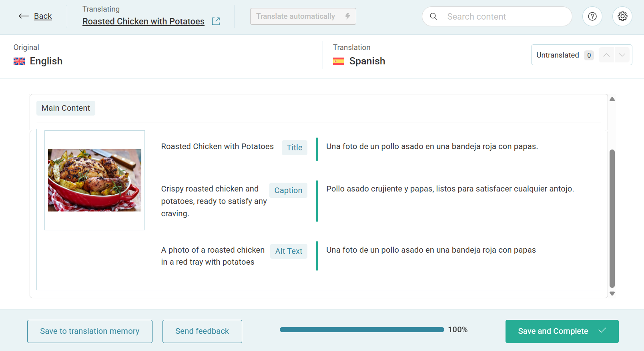Viewport: 644px width, 351px height.
Task: Focus the Search content field
Action: pos(497,16)
